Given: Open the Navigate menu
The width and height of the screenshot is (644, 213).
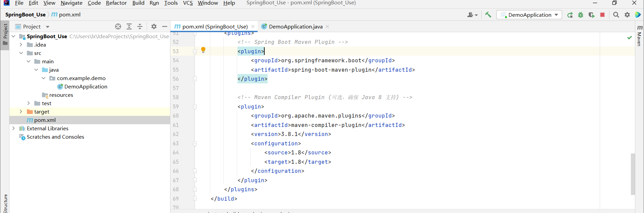Looking at the screenshot, I should point(71,3).
